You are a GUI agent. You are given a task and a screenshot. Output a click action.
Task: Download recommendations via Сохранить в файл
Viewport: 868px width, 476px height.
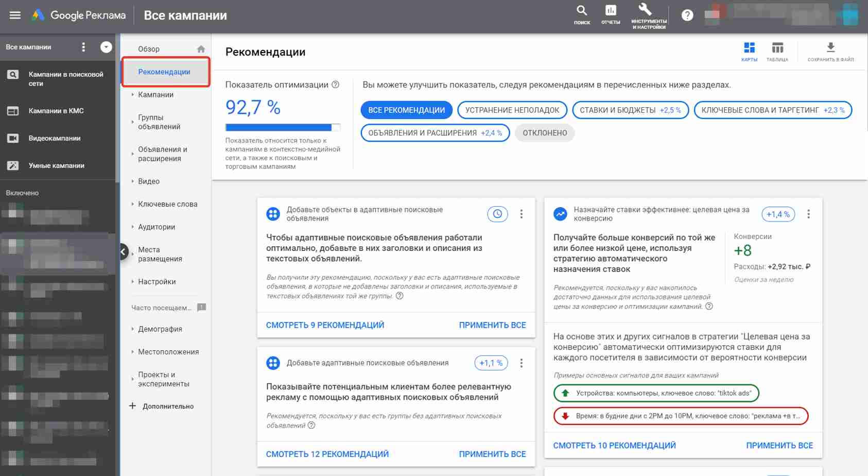click(x=830, y=52)
